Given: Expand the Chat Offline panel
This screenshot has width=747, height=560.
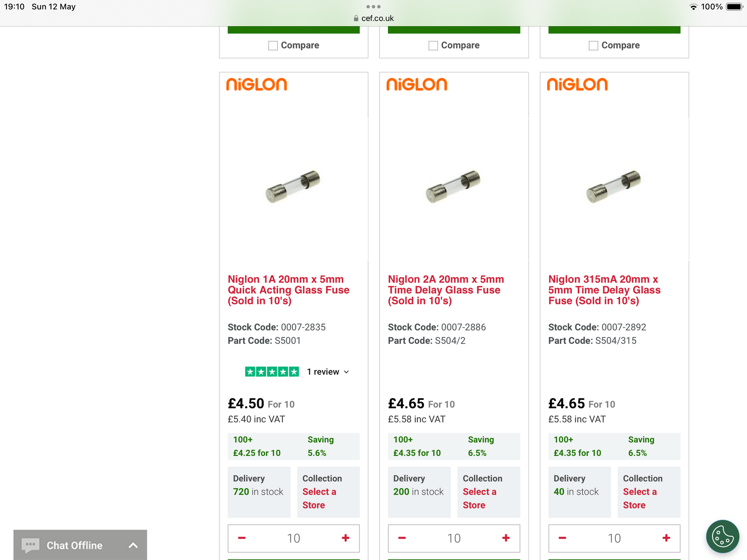Looking at the screenshot, I should pos(133,545).
